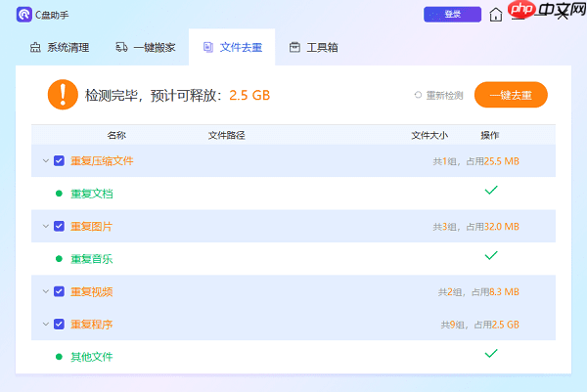Uncheck the 重复视频 checkbox
Viewport: 587px width, 392px height.
coord(60,291)
